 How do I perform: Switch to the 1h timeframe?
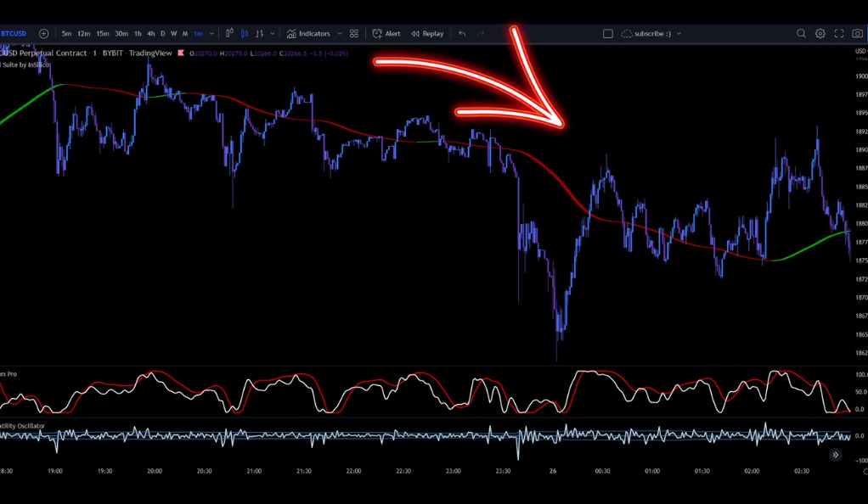click(138, 34)
